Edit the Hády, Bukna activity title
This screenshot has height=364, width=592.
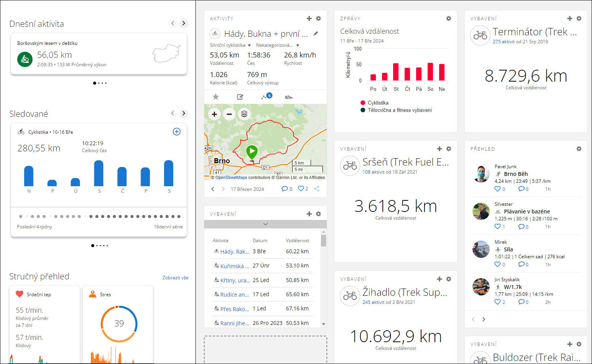[x=316, y=34]
